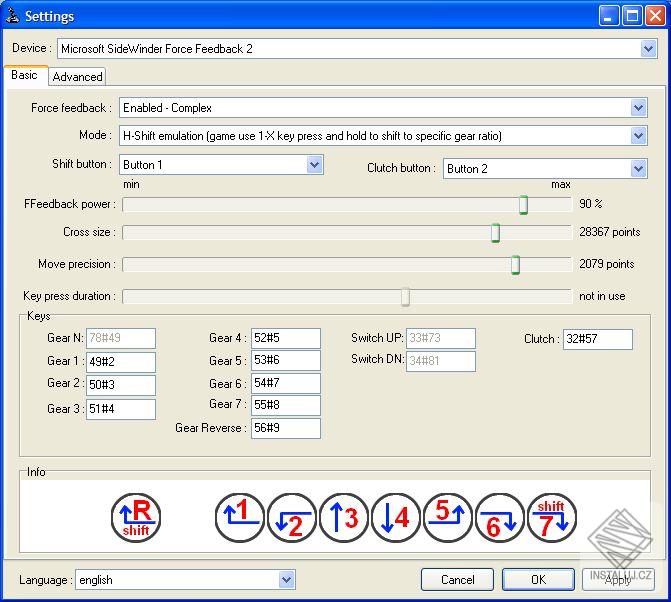Expand the Shift button dropdown
Image resolution: width=671 pixels, height=602 pixels.
tap(315, 165)
